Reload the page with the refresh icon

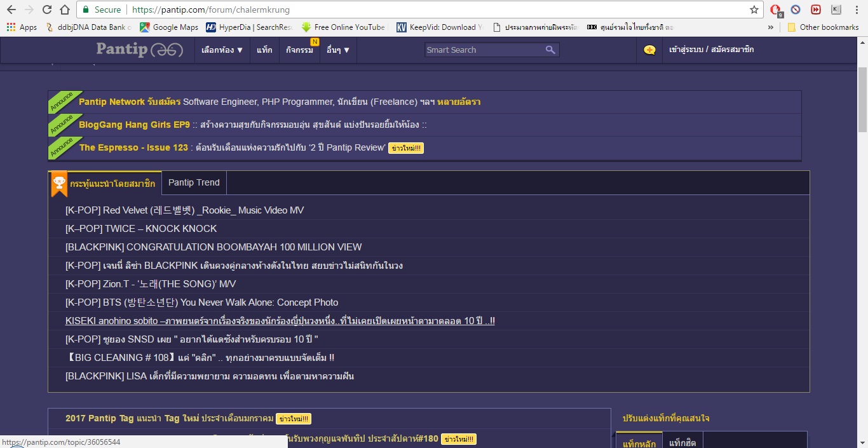click(47, 10)
